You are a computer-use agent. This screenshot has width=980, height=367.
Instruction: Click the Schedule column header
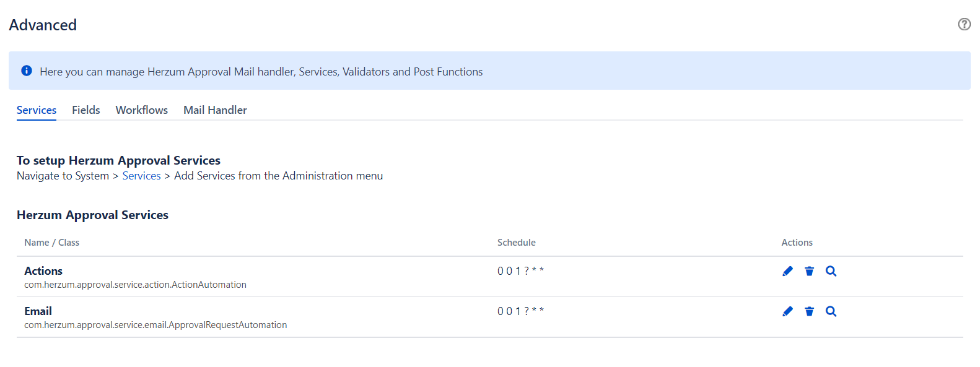pos(516,243)
